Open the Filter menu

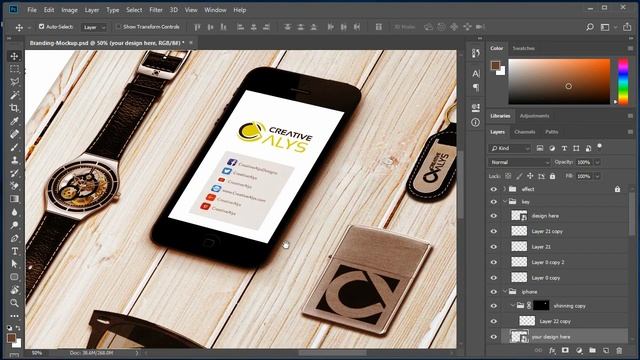coord(156,10)
